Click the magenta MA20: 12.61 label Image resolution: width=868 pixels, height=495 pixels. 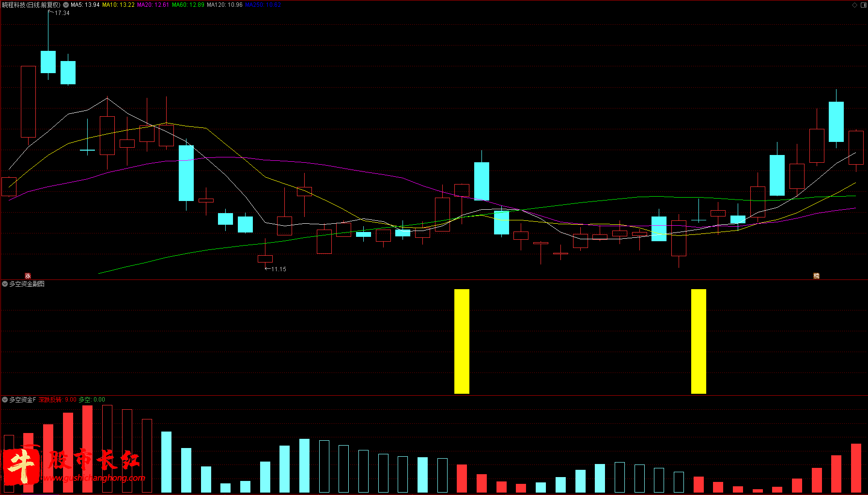point(153,5)
